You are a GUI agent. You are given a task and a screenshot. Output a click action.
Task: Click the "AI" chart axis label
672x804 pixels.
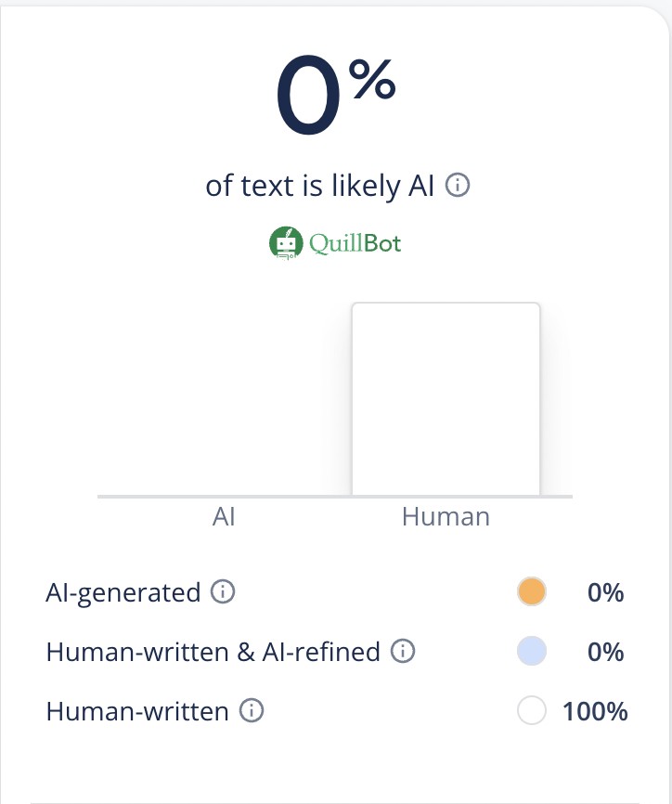[x=224, y=517]
